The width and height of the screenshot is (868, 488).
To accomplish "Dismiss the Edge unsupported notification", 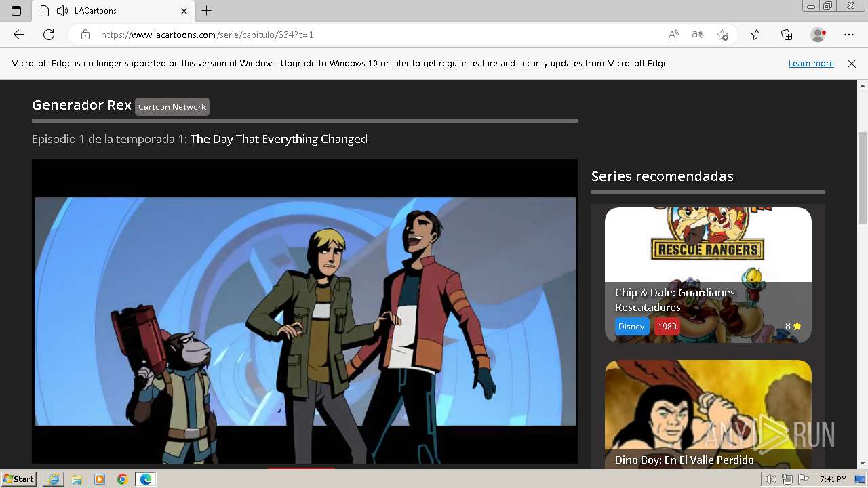I will (852, 63).
